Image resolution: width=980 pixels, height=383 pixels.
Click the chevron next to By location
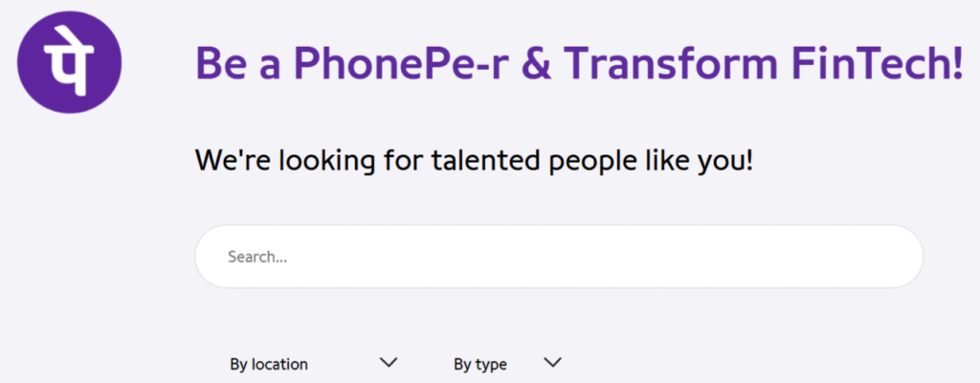point(389,362)
